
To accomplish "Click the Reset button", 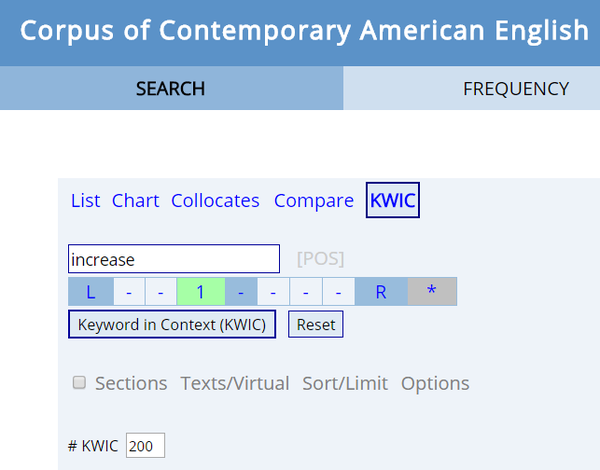I will (316, 325).
